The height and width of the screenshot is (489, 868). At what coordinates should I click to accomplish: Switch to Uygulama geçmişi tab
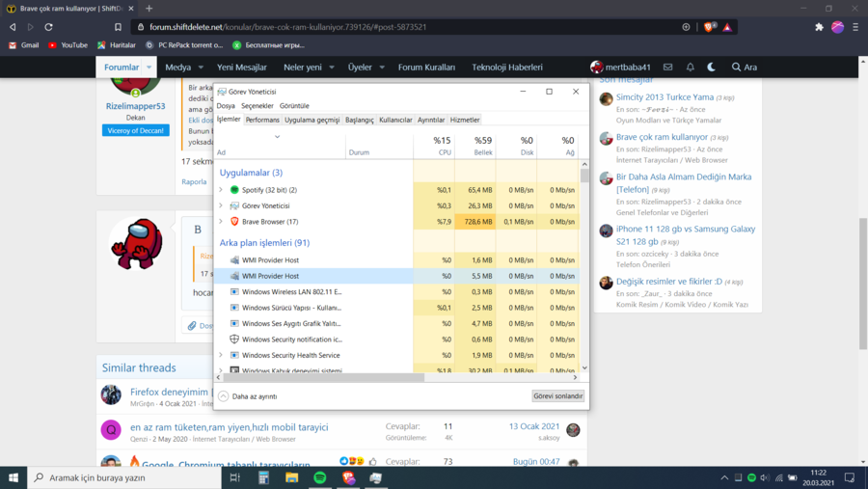point(312,120)
